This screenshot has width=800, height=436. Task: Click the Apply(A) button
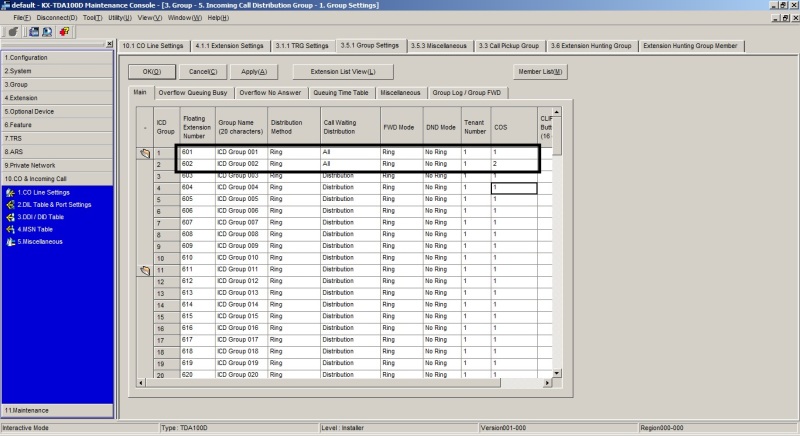(x=254, y=72)
